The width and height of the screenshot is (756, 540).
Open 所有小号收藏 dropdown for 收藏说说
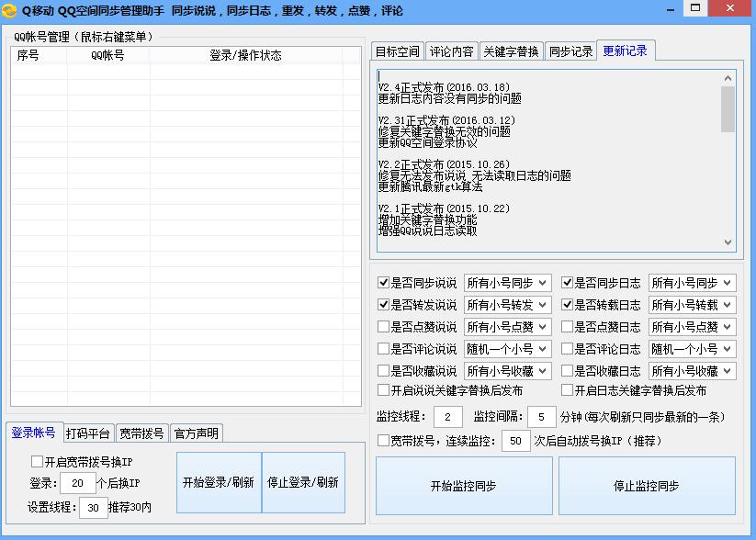(508, 371)
